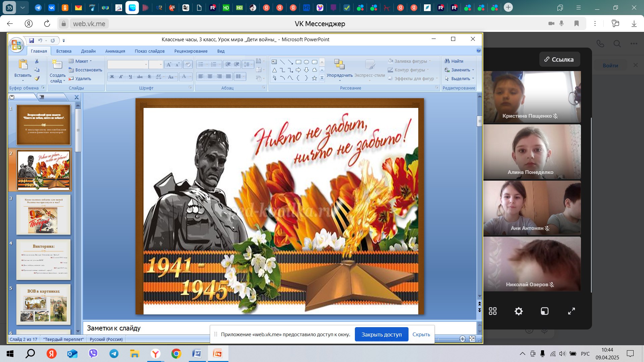The width and height of the screenshot is (644, 362).
Task: Click the picture-in-picture icon in VK call
Action: point(545,311)
